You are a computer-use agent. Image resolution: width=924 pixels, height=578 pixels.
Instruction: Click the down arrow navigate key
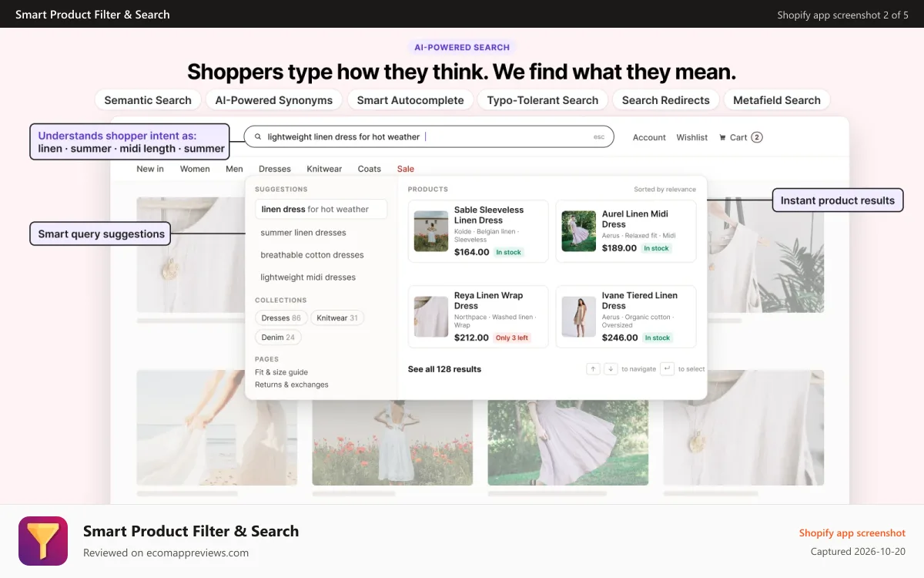(x=611, y=369)
